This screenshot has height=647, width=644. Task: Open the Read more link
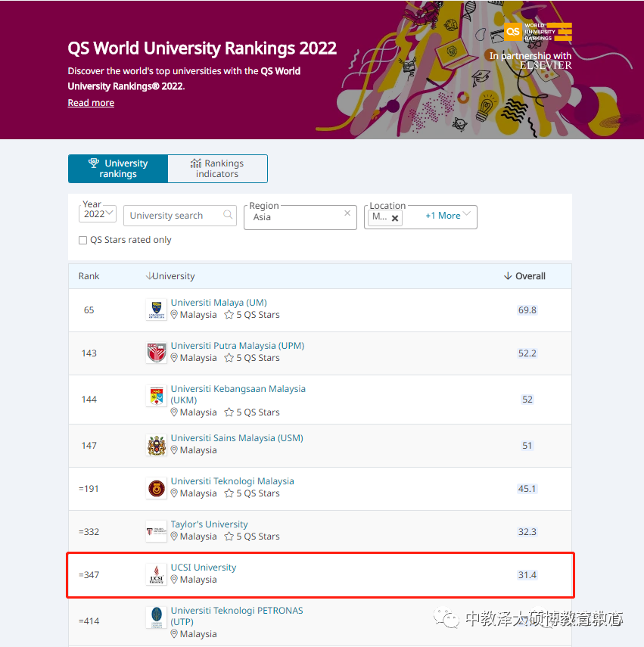pyautogui.click(x=91, y=103)
